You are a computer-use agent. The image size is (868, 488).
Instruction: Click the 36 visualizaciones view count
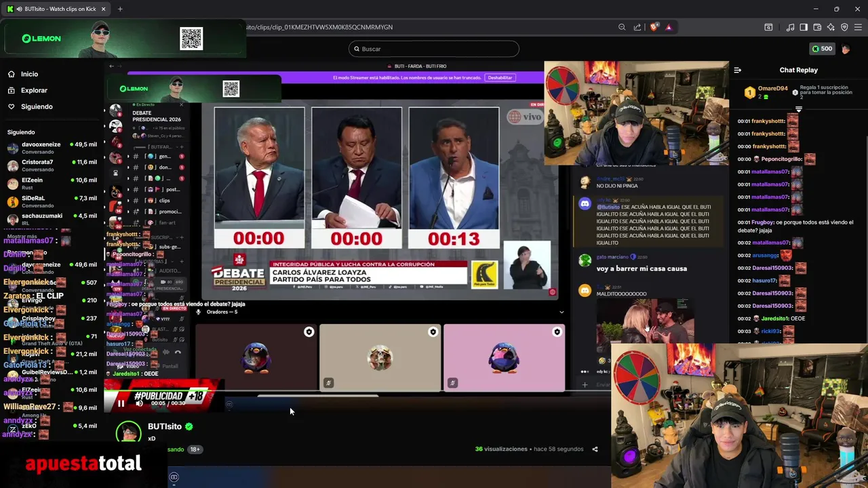[501, 449]
